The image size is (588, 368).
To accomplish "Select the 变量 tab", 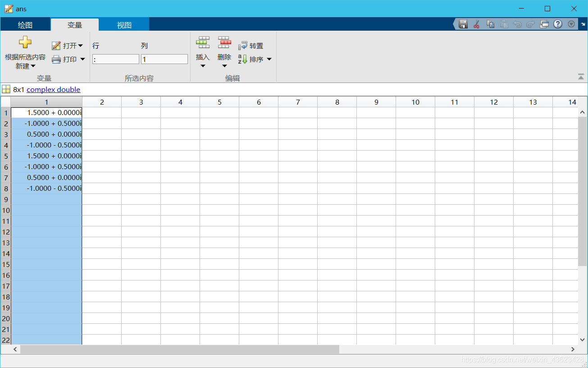I will pos(75,25).
